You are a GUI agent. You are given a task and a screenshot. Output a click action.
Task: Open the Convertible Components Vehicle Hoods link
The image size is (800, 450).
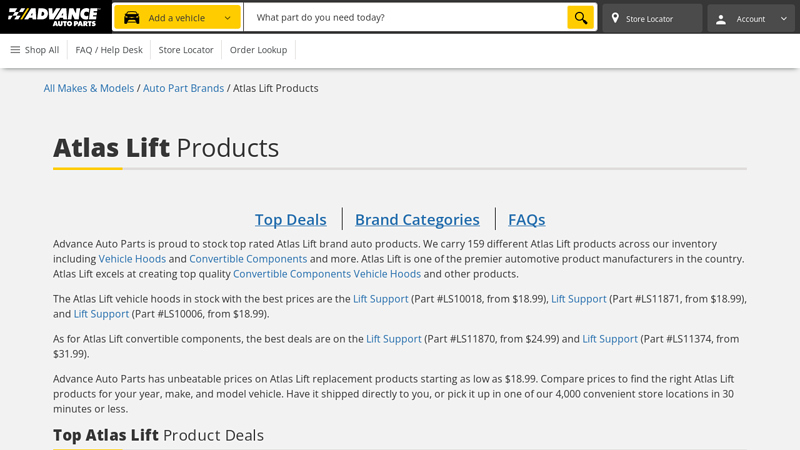[x=326, y=274]
